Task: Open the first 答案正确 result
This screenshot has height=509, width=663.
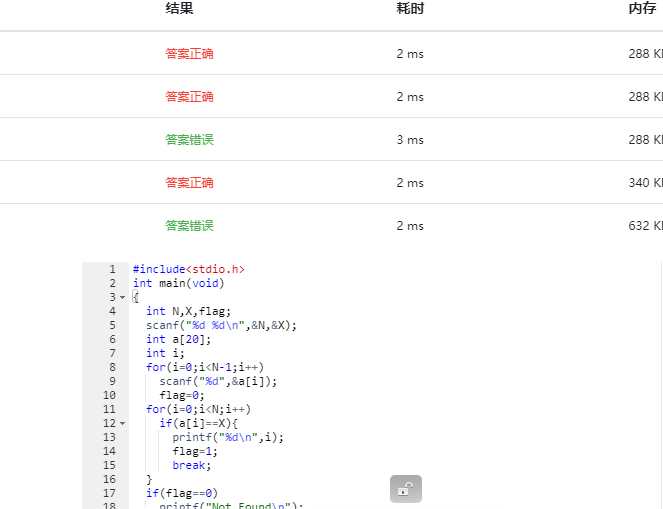Action: click(189, 54)
